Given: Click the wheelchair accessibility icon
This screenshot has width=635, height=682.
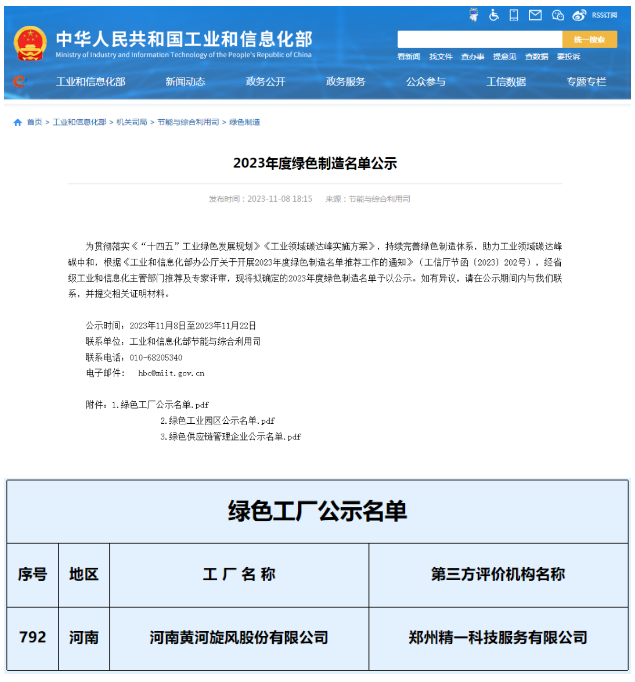Looking at the screenshot, I should pos(494,15).
